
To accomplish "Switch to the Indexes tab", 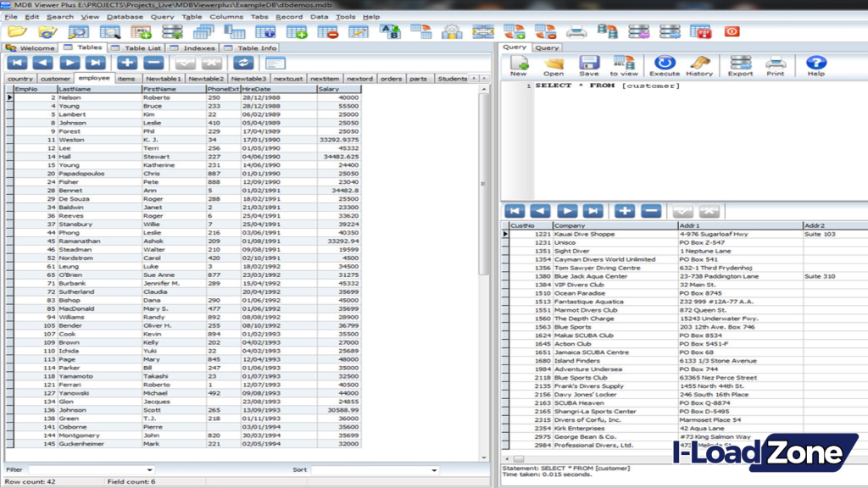I will pyautogui.click(x=198, y=47).
